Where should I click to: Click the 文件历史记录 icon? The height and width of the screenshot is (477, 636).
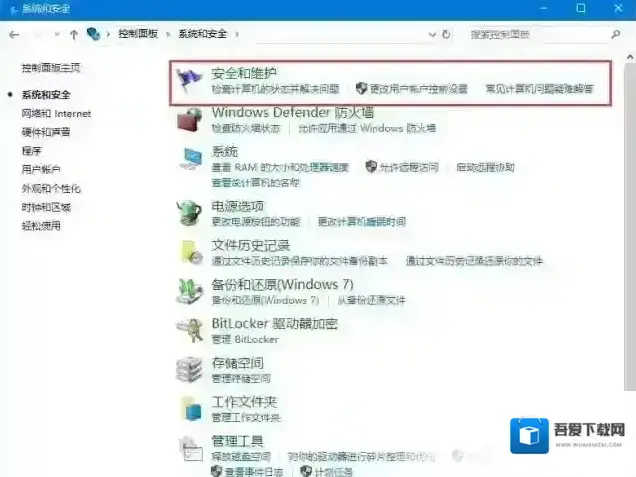191,252
